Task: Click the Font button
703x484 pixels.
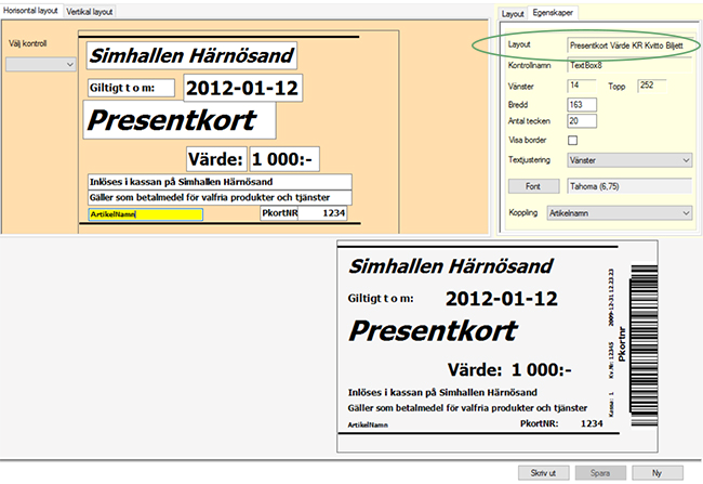Action: (534, 186)
